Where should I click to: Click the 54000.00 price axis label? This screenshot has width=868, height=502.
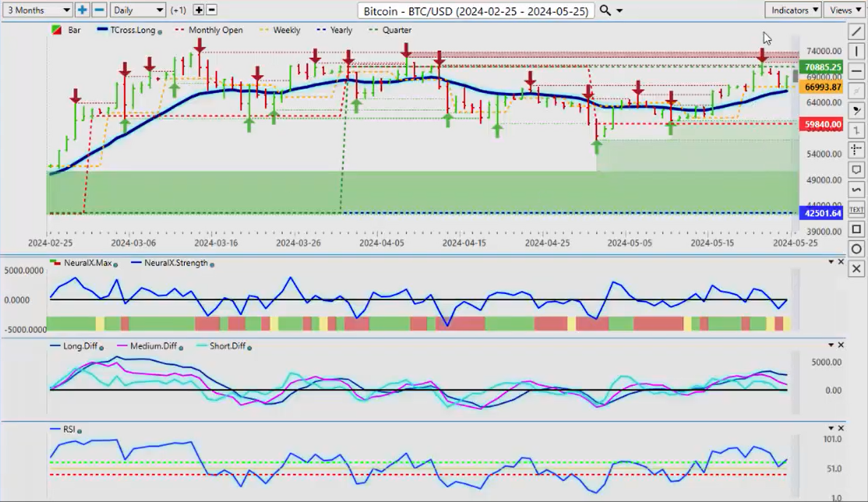point(824,154)
